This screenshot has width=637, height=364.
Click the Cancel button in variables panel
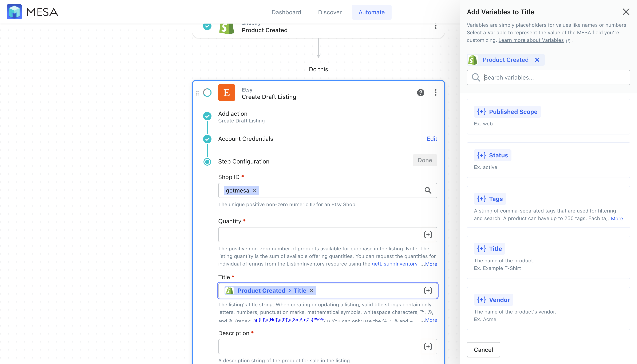point(483,349)
